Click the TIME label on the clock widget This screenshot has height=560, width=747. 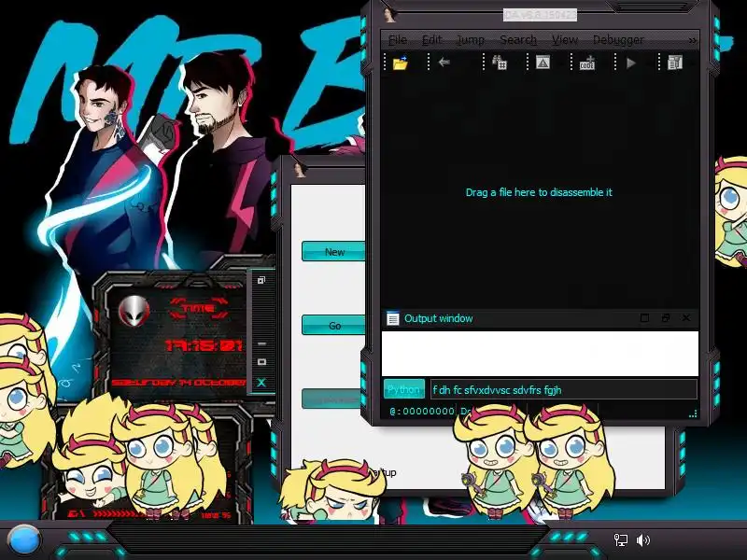199,309
